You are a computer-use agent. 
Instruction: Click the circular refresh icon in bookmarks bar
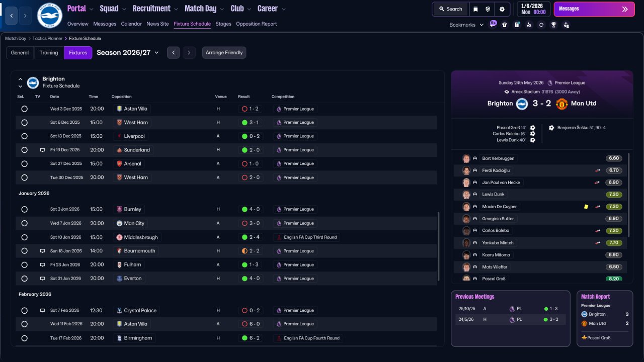coord(541,25)
